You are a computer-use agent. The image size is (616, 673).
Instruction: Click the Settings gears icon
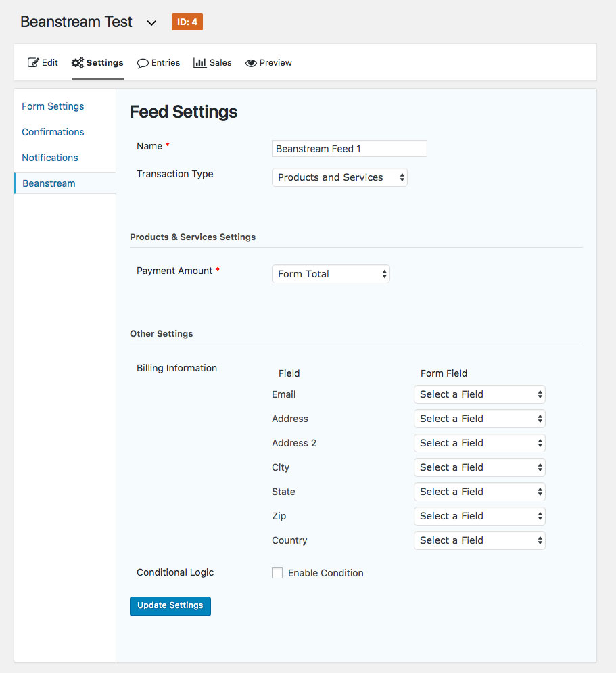78,63
